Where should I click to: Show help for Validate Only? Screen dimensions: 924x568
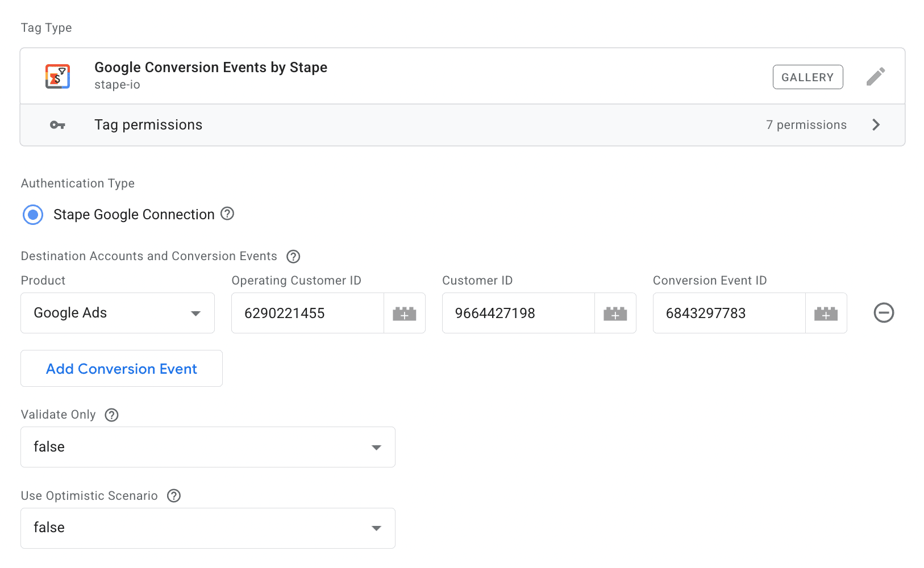112,415
